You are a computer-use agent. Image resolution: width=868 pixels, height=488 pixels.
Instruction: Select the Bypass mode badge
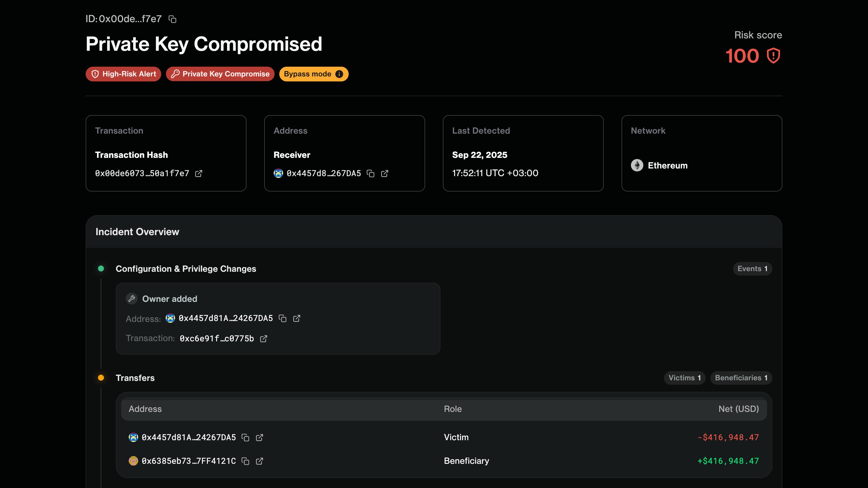(307, 74)
